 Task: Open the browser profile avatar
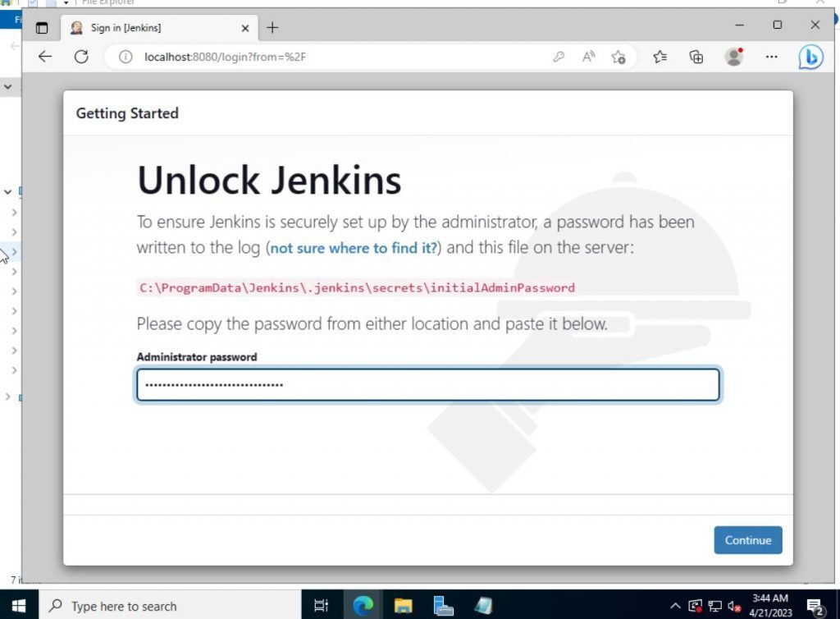(x=733, y=57)
